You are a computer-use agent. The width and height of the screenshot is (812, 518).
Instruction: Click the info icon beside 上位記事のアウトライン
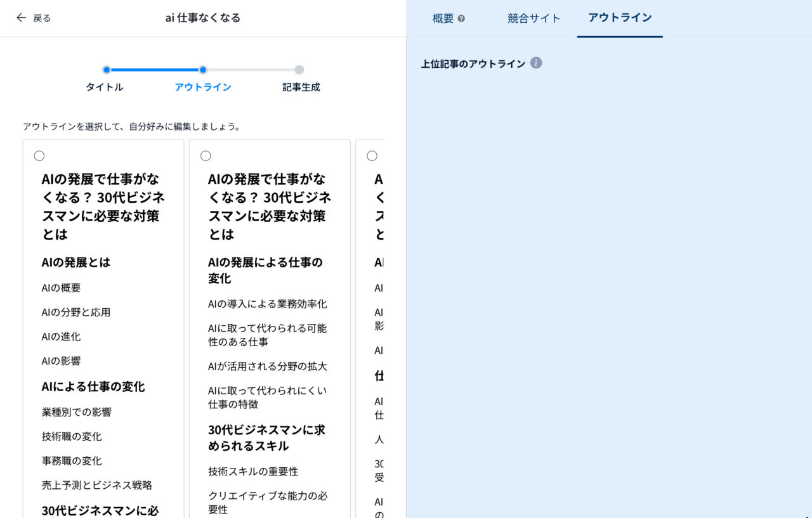536,62
